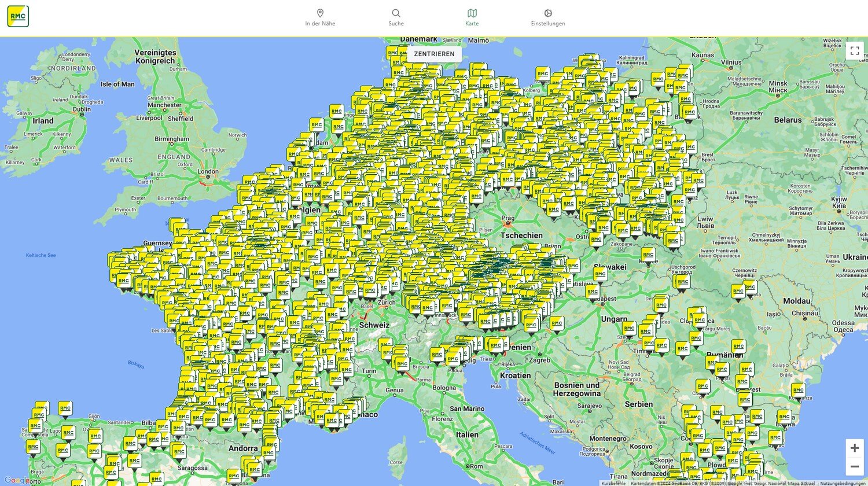The height and width of the screenshot is (486, 868).
Task: Click the Dublin label on the map
Action: point(82,109)
